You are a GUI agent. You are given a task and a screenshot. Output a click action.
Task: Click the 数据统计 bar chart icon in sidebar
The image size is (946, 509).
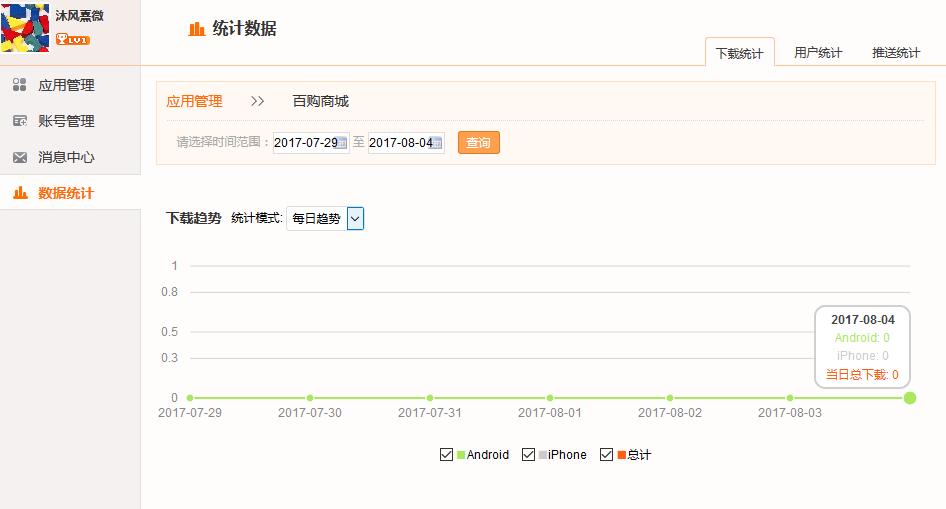(x=19, y=193)
